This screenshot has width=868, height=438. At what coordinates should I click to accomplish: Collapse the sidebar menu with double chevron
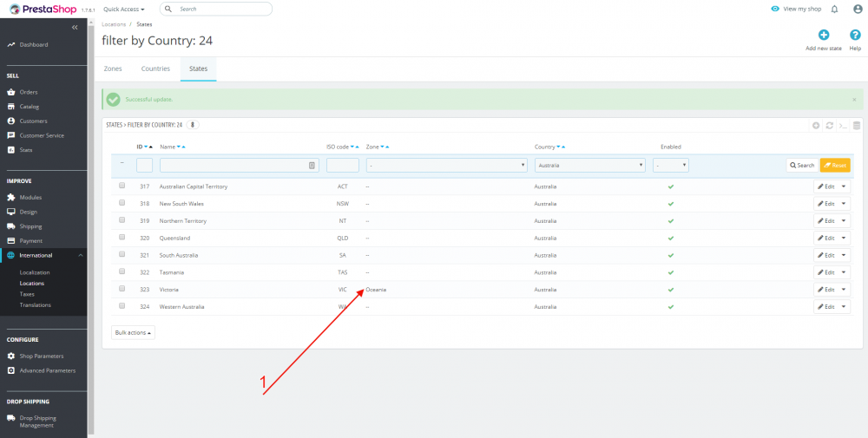tap(75, 27)
